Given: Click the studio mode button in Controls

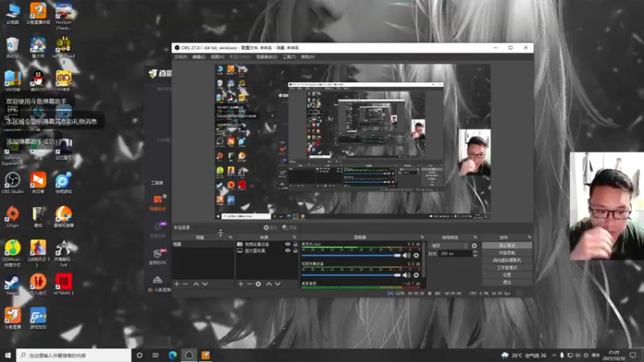Looking at the screenshot, I should tap(507, 268).
